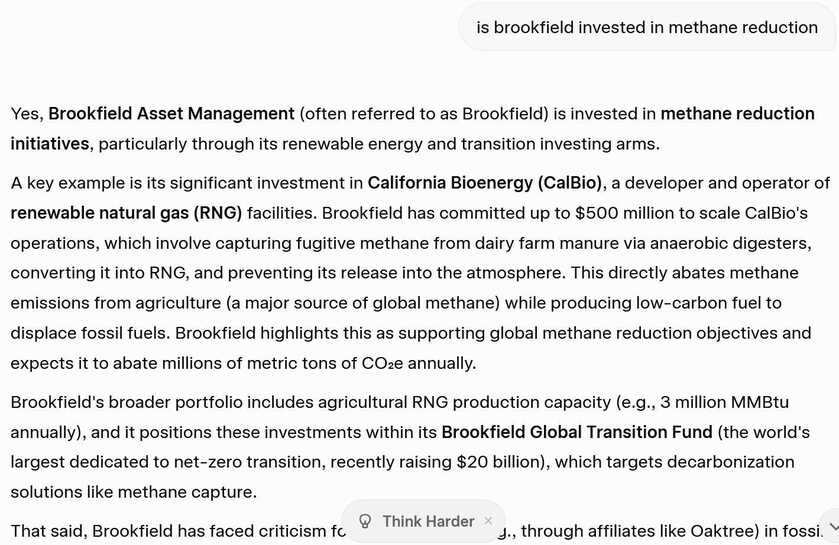Click the Think Harder label
839x545 pixels.
point(428,521)
